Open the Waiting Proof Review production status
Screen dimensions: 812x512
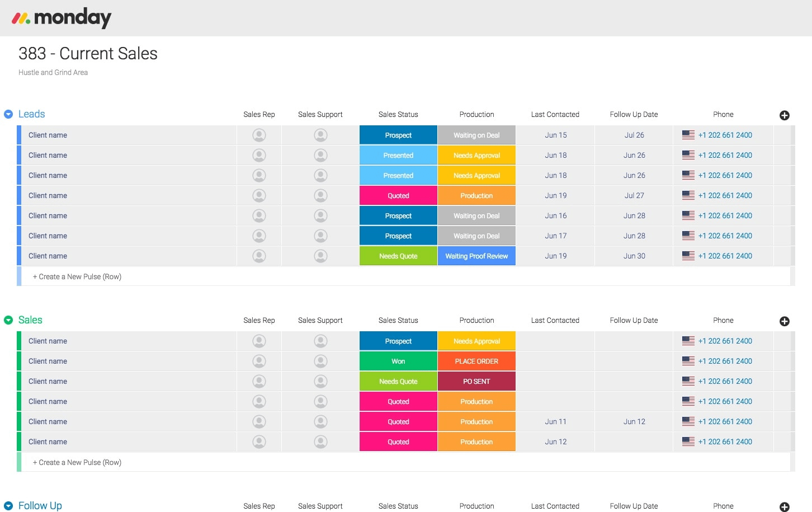tap(476, 256)
